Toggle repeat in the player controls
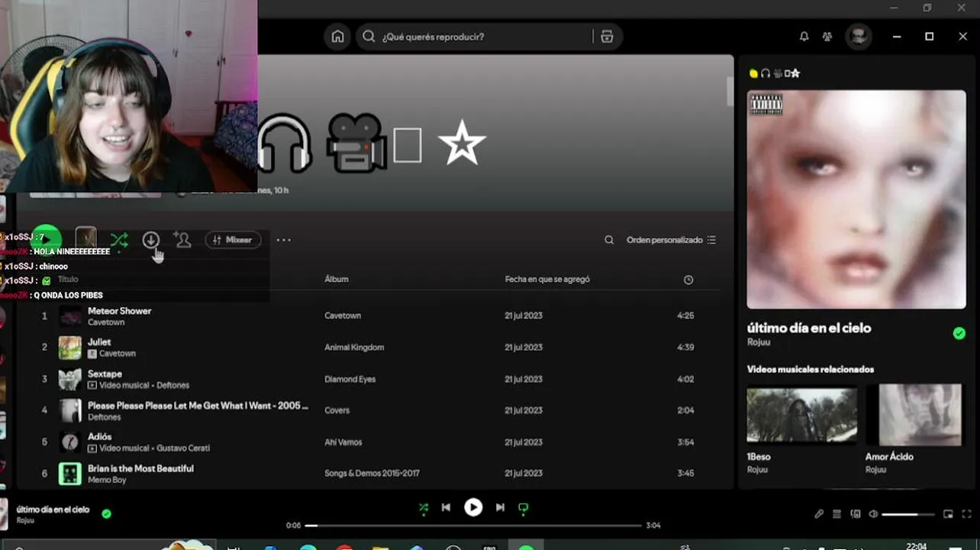The height and width of the screenshot is (550, 980). point(523,507)
